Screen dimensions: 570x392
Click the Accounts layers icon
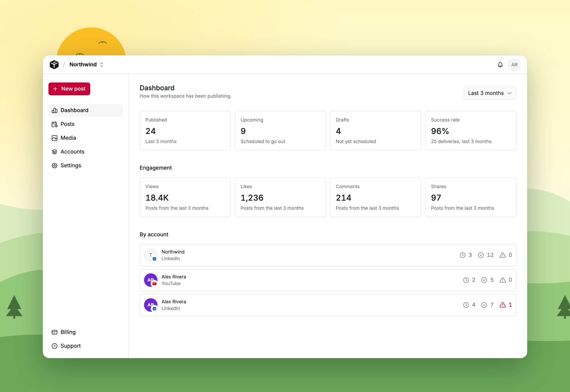[x=54, y=152]
